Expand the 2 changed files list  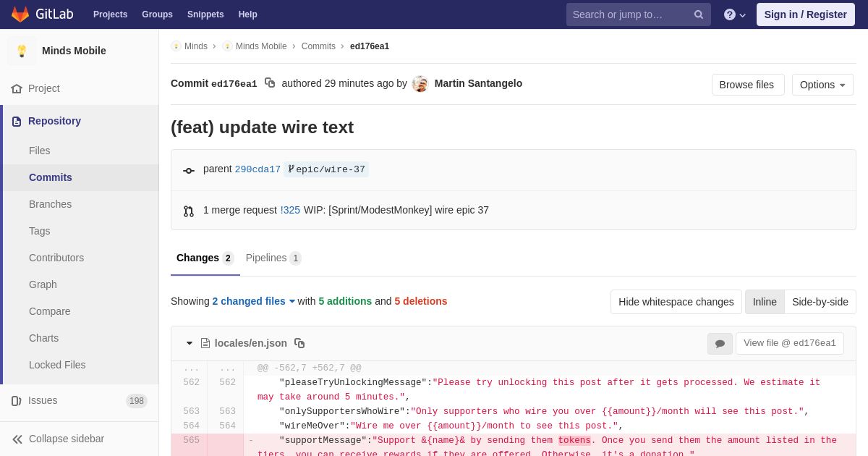(x=254, y=301)
